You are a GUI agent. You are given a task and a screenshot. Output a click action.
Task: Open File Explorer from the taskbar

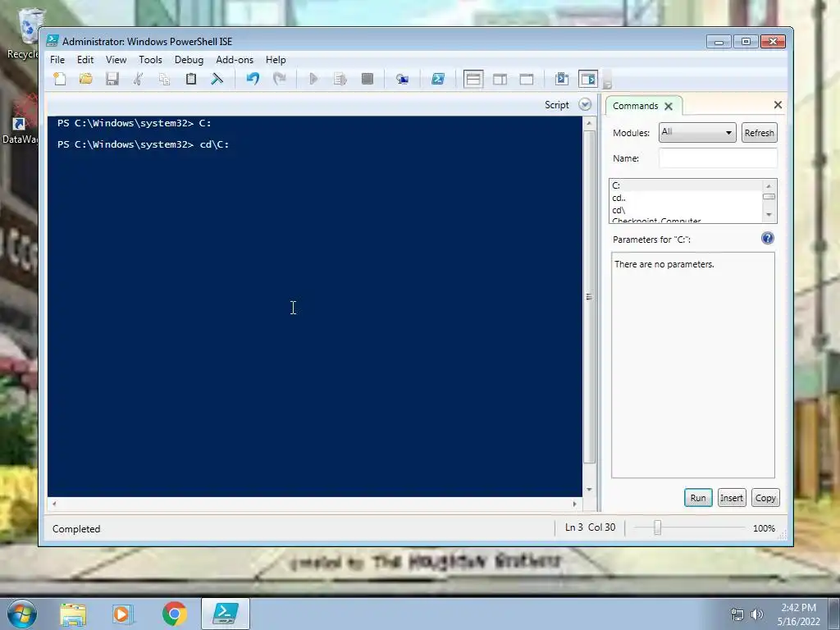(x=73, y=614)
